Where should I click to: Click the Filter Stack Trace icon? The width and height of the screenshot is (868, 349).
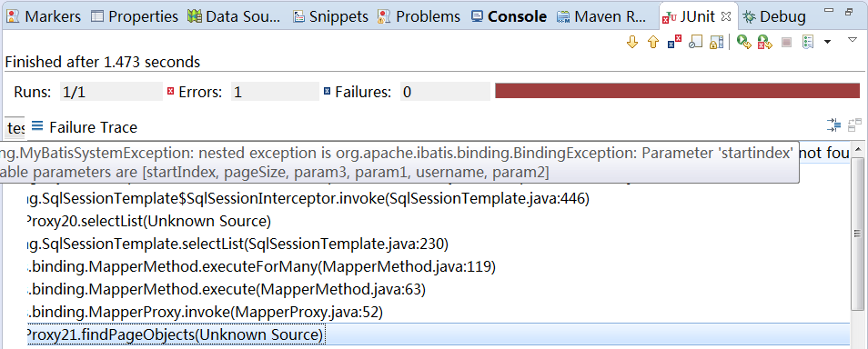pyautogui.click(x=833, y=125)
